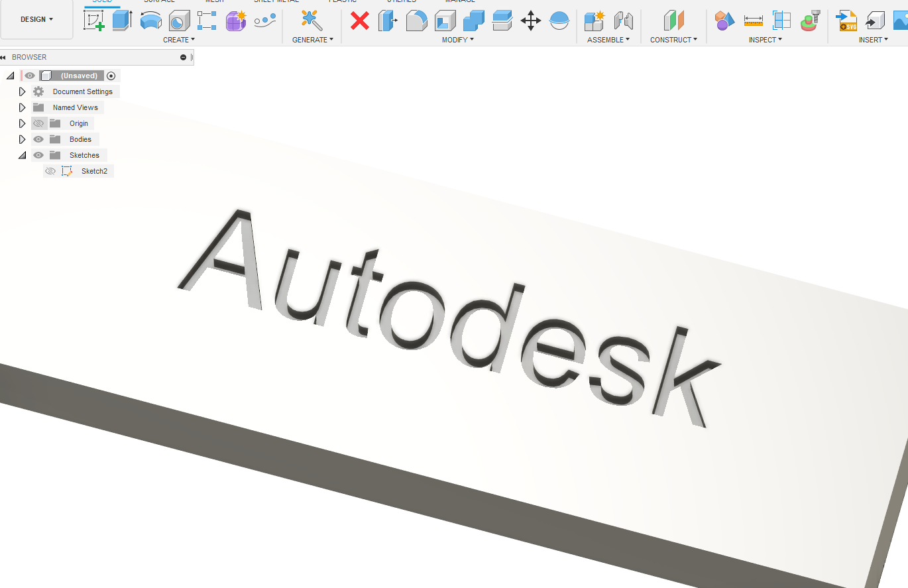The height and width of the screenshot is (588, 908).
Task: Show the Origin folder
Action: tap(38, 123)
